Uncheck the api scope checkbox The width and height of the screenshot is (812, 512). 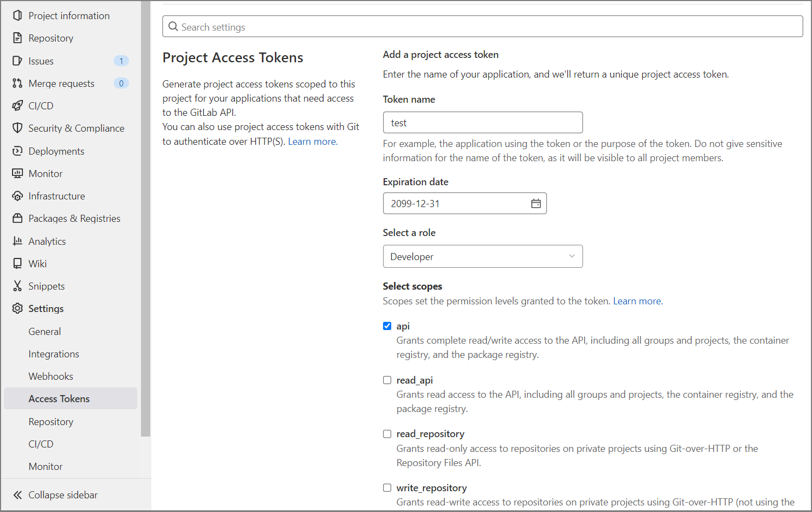(387, 326)
